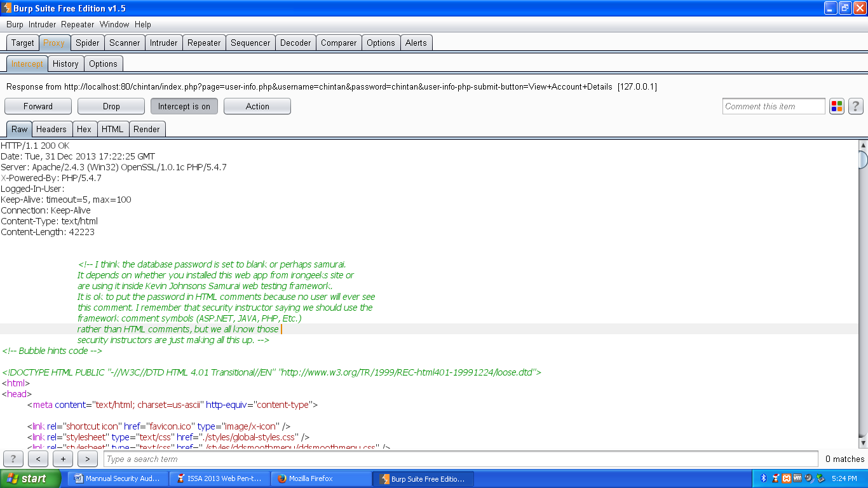Switch to the Hex view tab
Image resolution: width=868 pixels, height=488 pixels.
tap(84, 129)
